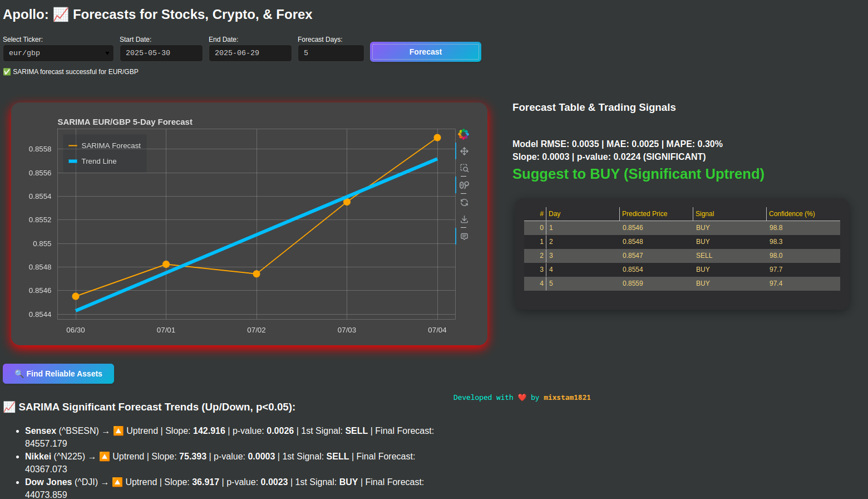Click the Start Date field
This screenshot has height=499, width=868.
pyautogui.click(x=161, y=53)
